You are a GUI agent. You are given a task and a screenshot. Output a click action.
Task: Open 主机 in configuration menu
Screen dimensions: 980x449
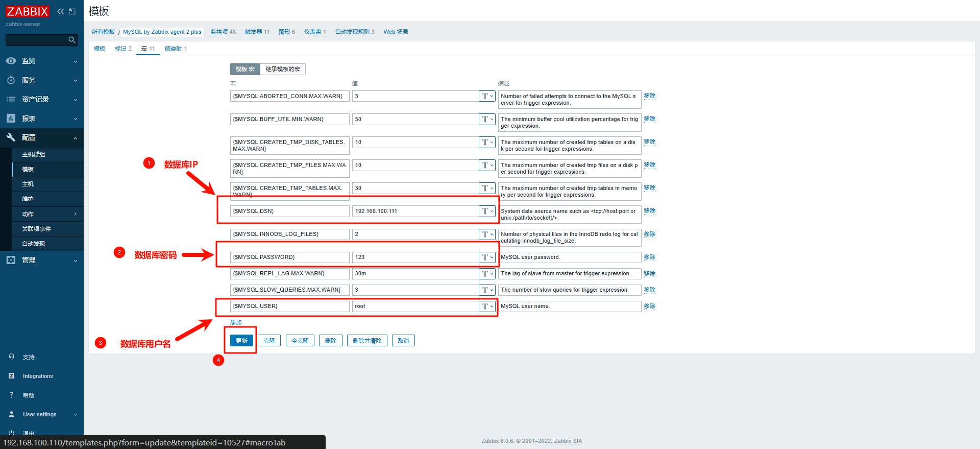pyautogui.click(x=48, y=184)
